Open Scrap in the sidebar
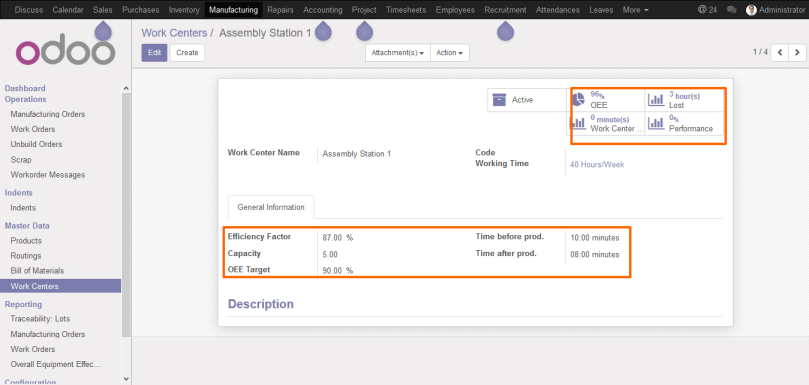The width and height of the screenshot is (809, 385). 21,160
